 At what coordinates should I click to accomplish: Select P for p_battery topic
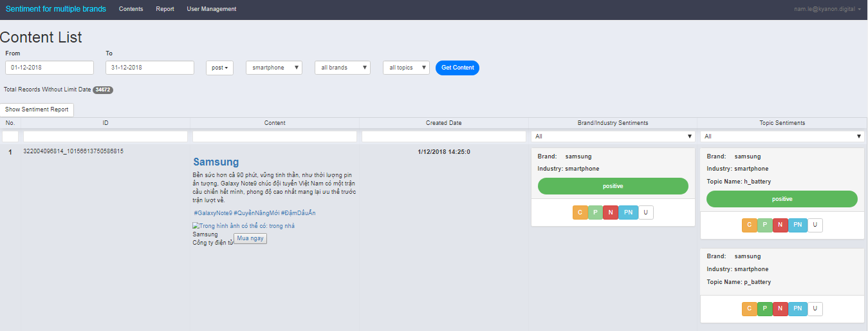(765, 309)
